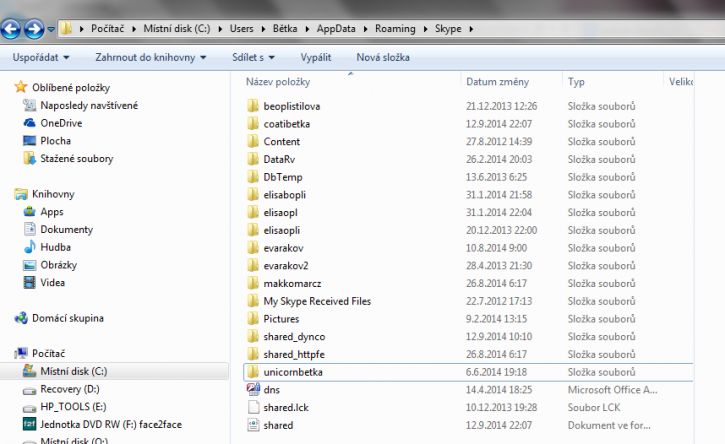725x444 pixels.
Task: Sort by the Název položky column header
Action: coord(278,82)
